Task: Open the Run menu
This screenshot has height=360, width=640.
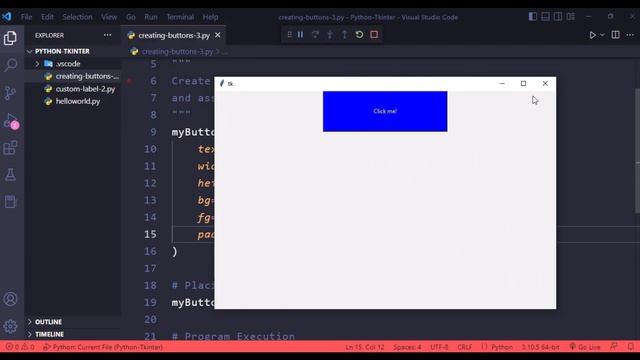Action: click(151, 17)
